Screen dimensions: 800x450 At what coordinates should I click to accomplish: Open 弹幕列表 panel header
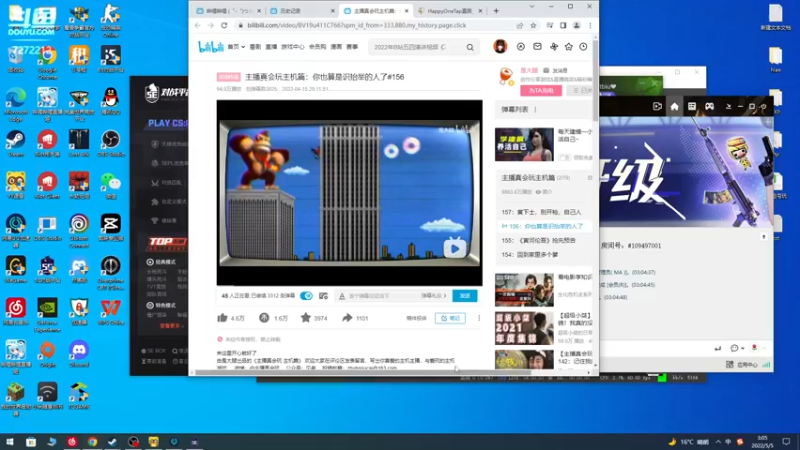click(543, 110)
